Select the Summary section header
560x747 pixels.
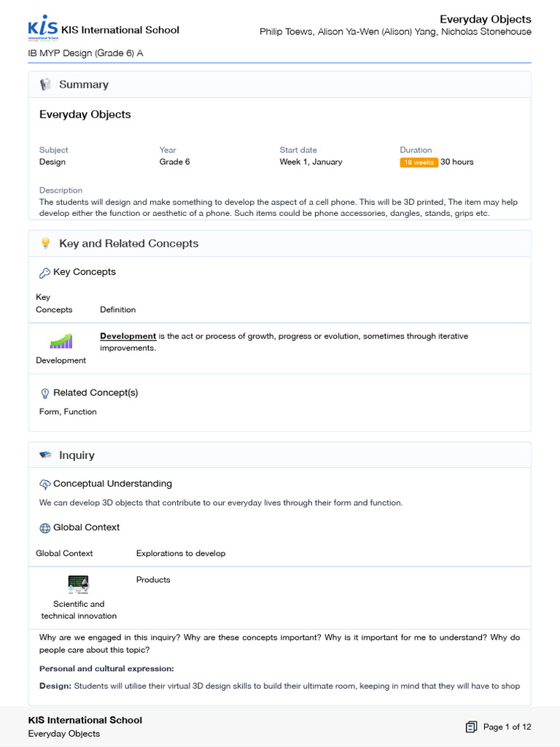[84, 85]
